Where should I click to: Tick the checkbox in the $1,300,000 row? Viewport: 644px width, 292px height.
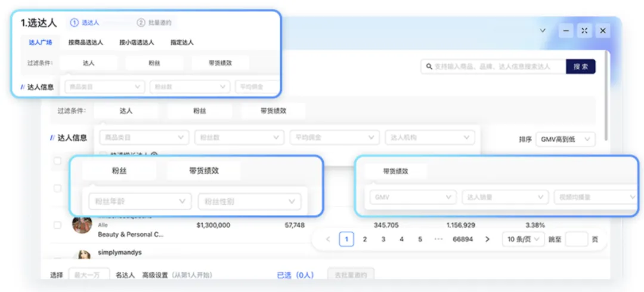[57, 225]
